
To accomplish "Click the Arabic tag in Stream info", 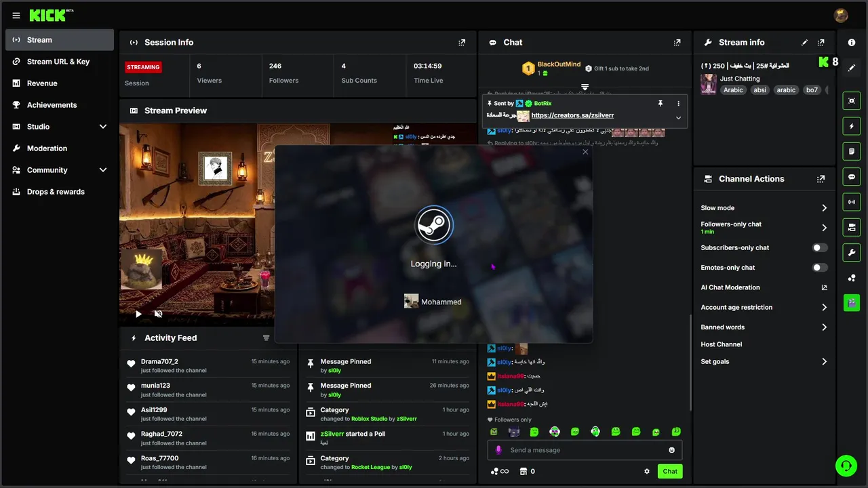I will point(733,90).
